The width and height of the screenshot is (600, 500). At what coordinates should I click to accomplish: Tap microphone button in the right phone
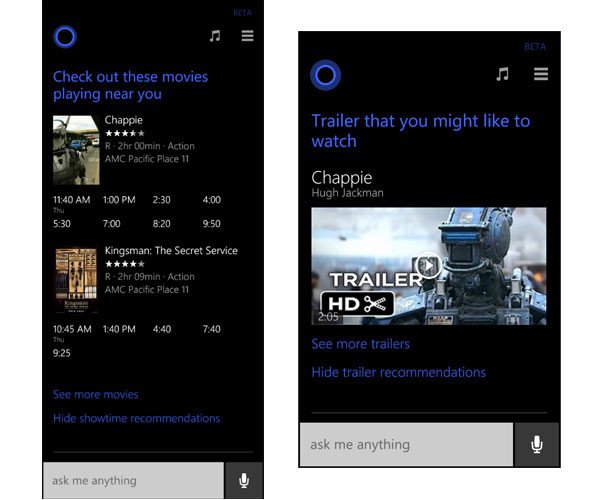(537, 445)
